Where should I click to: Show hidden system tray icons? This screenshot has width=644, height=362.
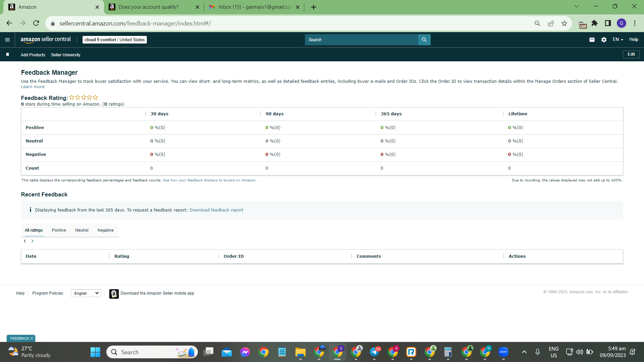pos(524,352)
